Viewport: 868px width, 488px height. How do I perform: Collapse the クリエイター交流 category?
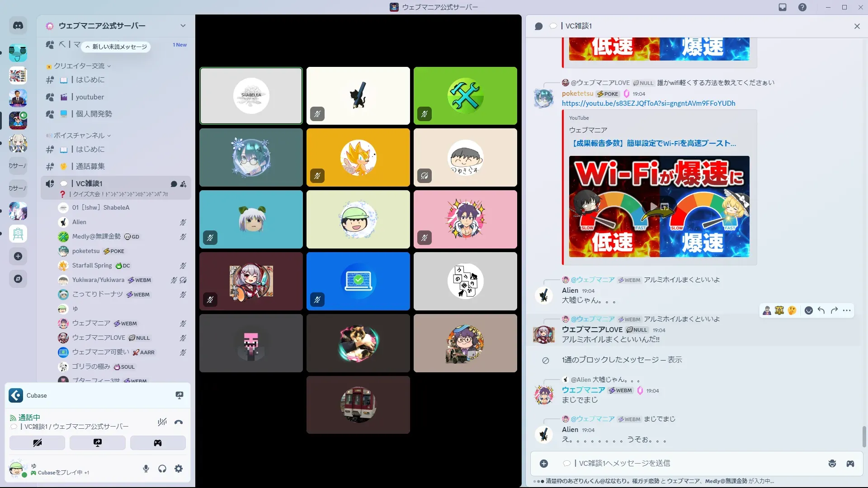click(79, 66)
